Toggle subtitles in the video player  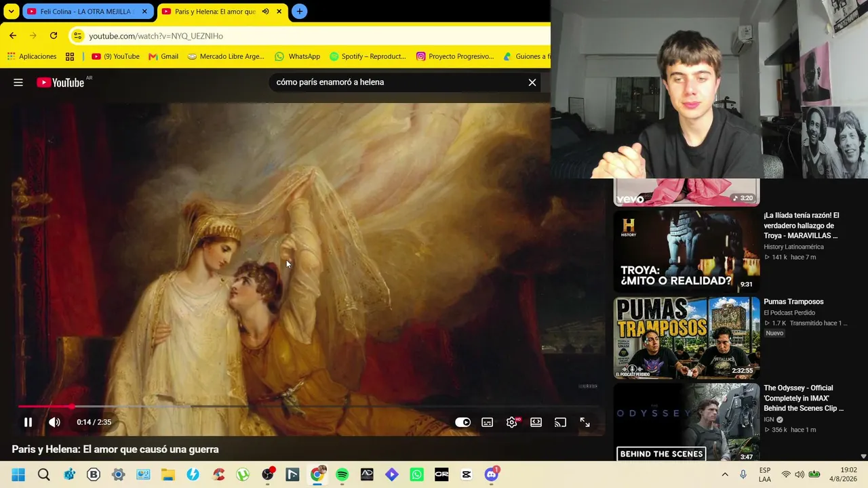[487, 422]
